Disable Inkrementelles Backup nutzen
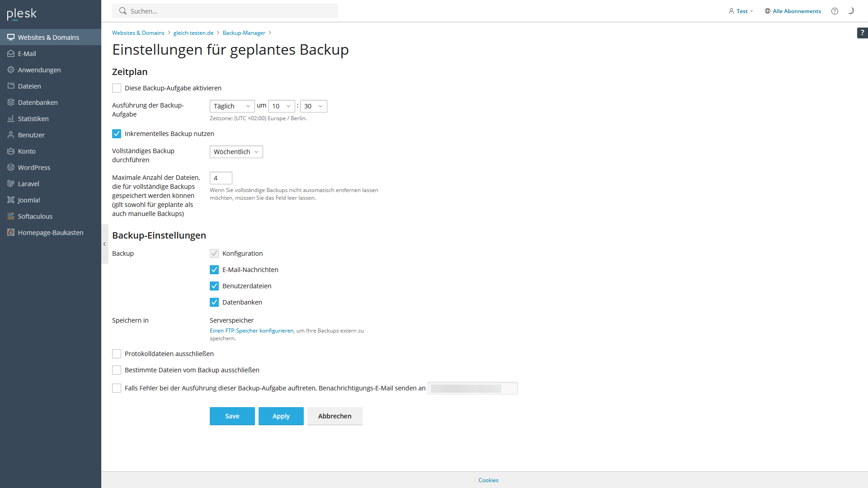868x488 pixels. tap(116, 133)
